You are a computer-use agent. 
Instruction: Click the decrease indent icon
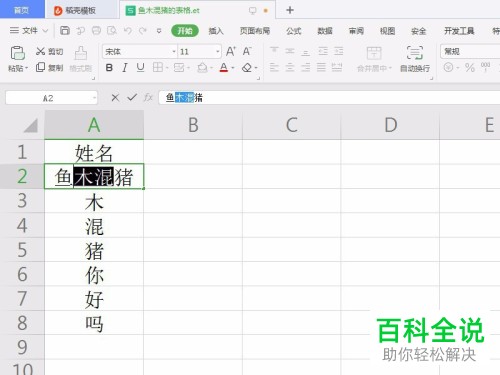coord(323,51)
